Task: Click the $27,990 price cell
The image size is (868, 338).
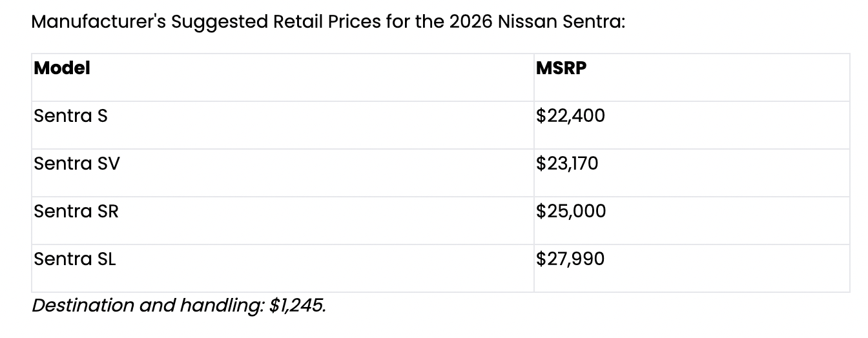Action: 570,259
